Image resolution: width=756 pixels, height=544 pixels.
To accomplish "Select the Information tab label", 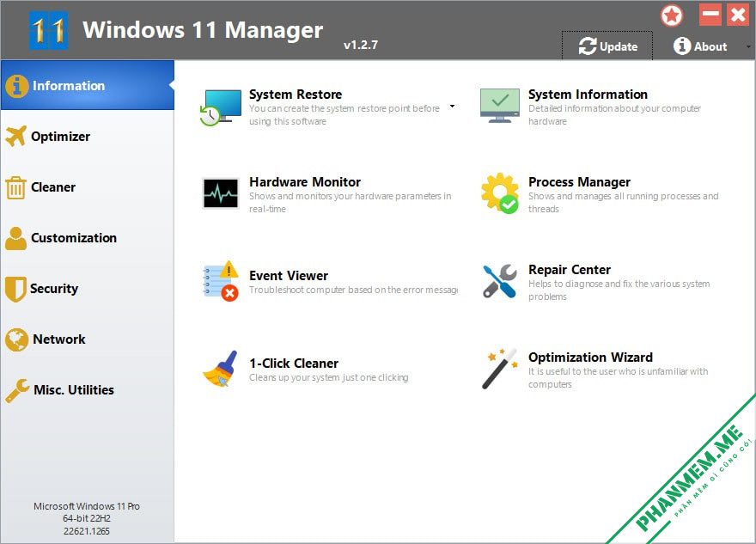I will coord(69,86).
